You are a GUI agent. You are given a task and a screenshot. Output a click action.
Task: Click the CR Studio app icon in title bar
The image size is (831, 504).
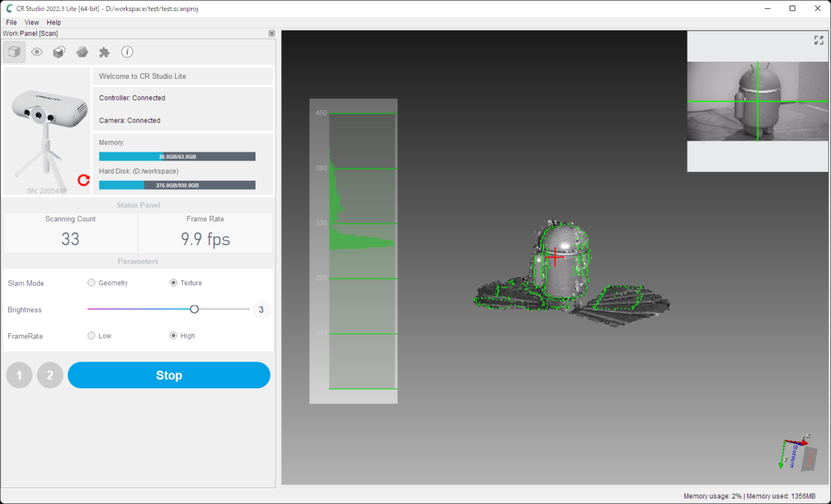click(x=9, y=9)
